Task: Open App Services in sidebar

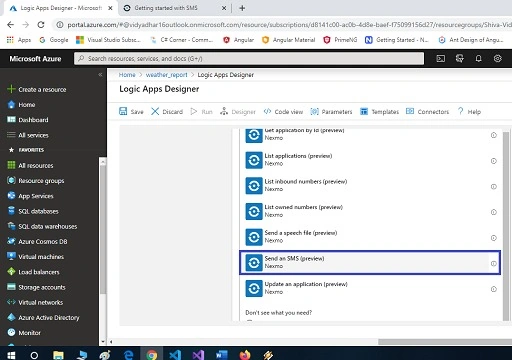Action: tap(30, 196)
